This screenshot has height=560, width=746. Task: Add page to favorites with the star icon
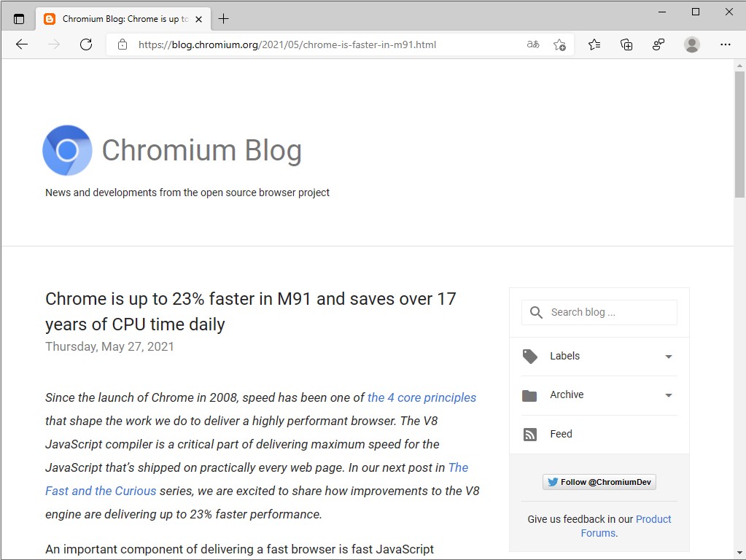click(560, 44)
